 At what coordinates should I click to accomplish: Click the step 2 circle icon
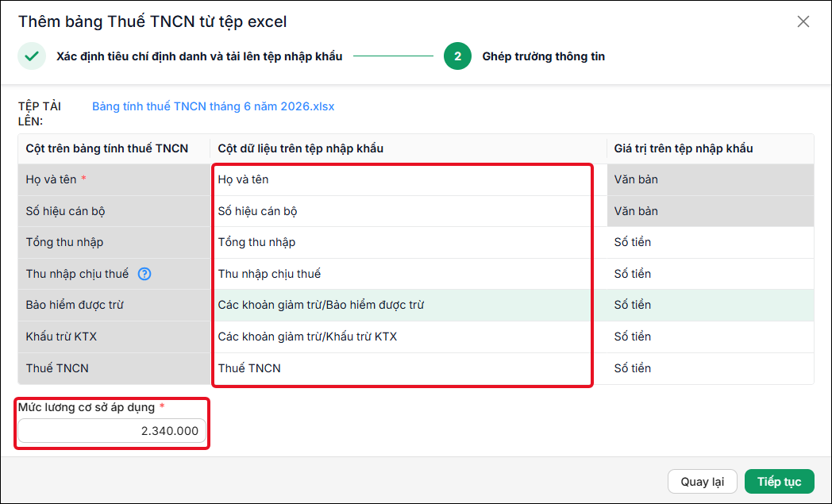457,56
